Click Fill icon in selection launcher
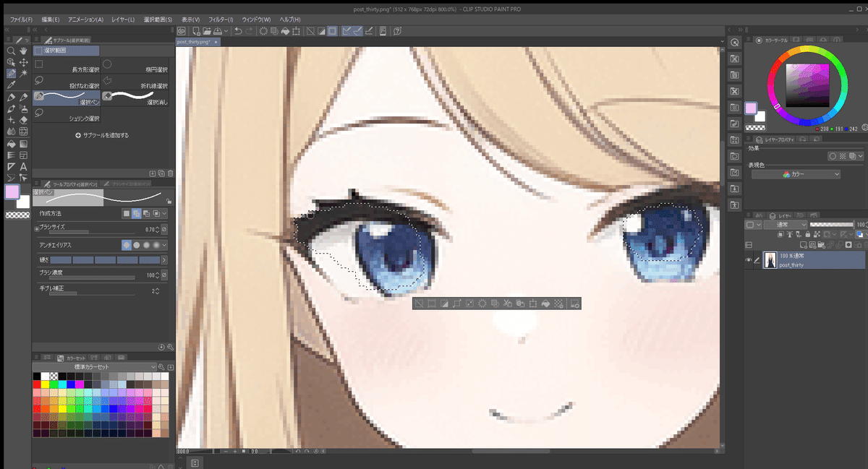Image resolution: width=868 pixels, height=469 pixels. tap(546, 304)
